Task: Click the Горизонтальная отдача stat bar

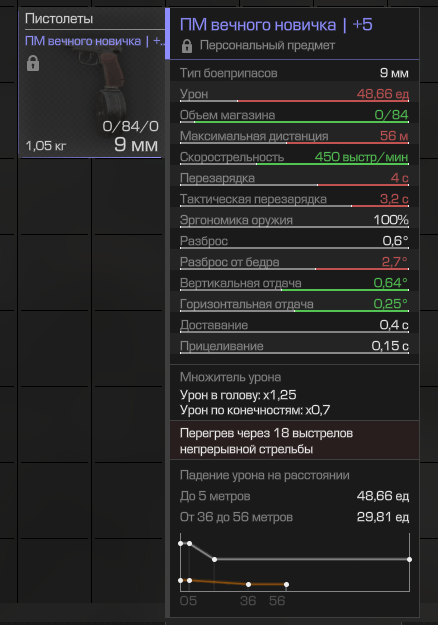Action: [294, 311]
